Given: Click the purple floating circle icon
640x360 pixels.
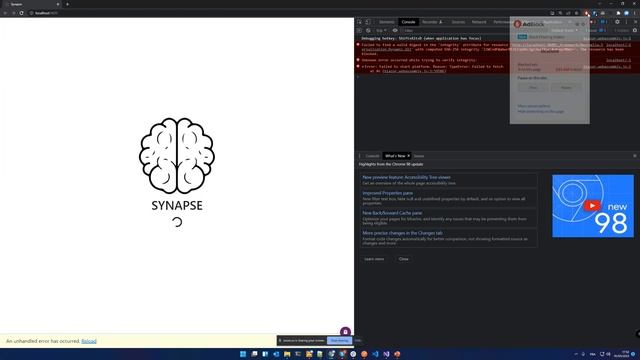Looking at the screenshot, I should (345, 332).
